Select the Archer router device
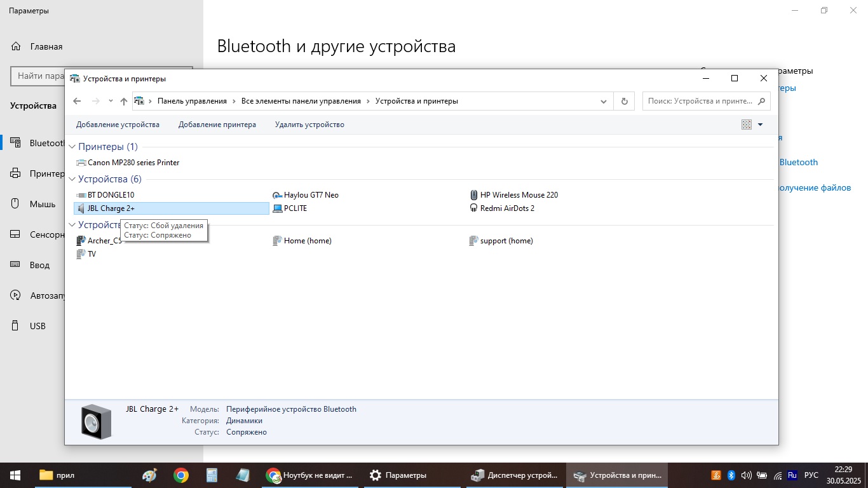 (x=98, y=241)
